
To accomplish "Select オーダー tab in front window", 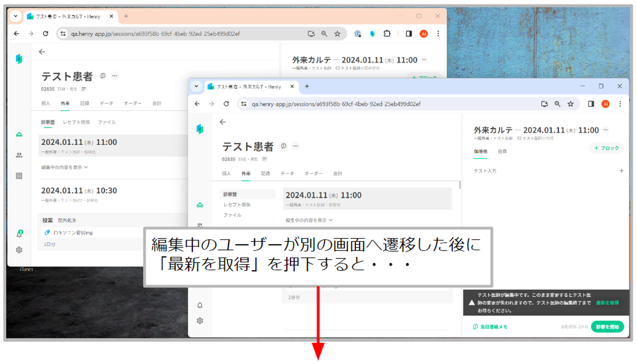I will (x=313, y=174).
